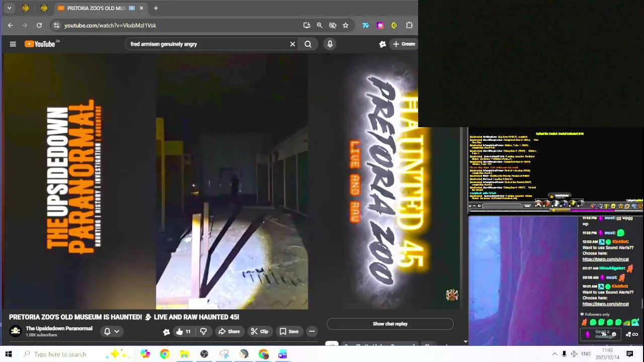Submit search with the magnifier button
Image resolution: width=644 pixels, height=362 pixels.
point(308,44)
